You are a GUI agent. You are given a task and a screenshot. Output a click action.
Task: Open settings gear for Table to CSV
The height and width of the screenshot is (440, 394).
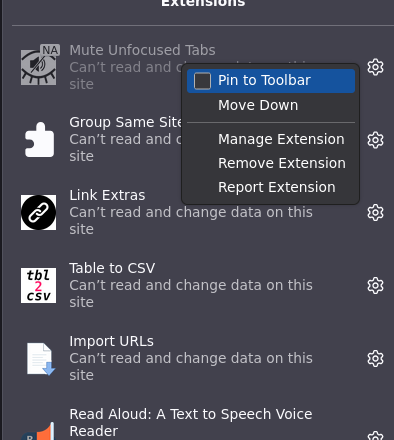tap(375, 286)
